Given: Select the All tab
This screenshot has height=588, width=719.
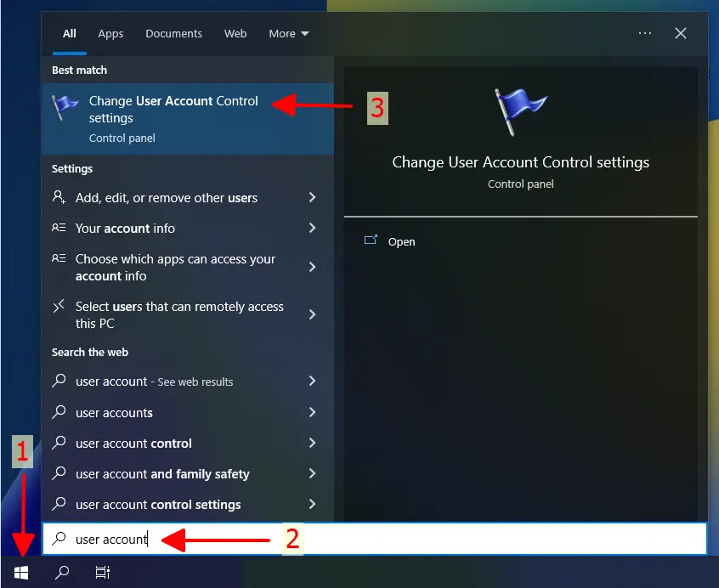Looking at the screenshot, I should click(69, 33).
